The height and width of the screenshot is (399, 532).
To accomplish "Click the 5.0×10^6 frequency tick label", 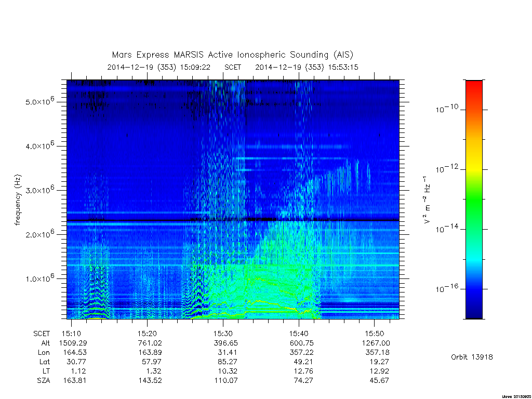I will click(x=39, y=101).
